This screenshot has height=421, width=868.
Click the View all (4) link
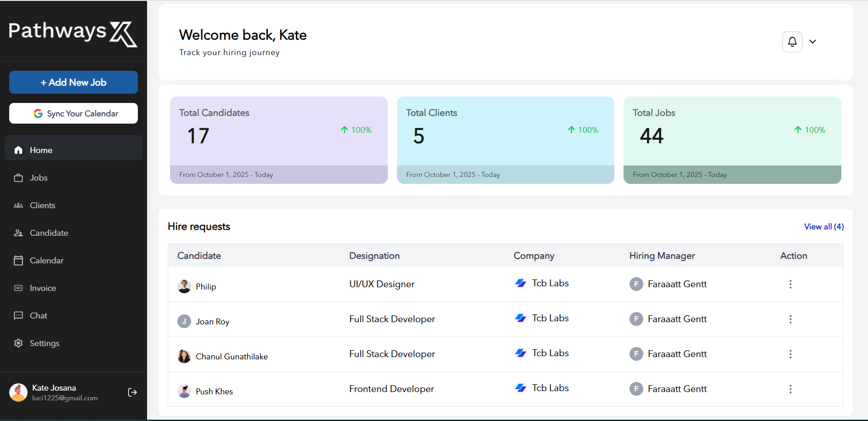coord(823,227)
